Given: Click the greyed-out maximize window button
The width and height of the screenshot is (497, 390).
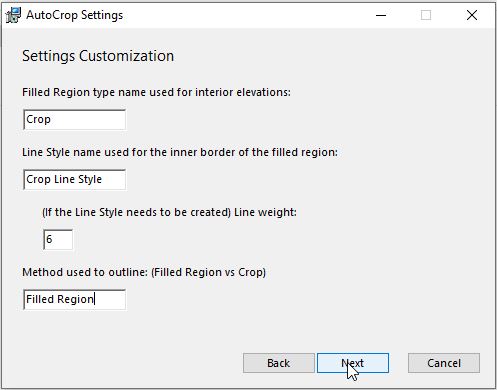Looking at the screenshot, I should point(426,15).
